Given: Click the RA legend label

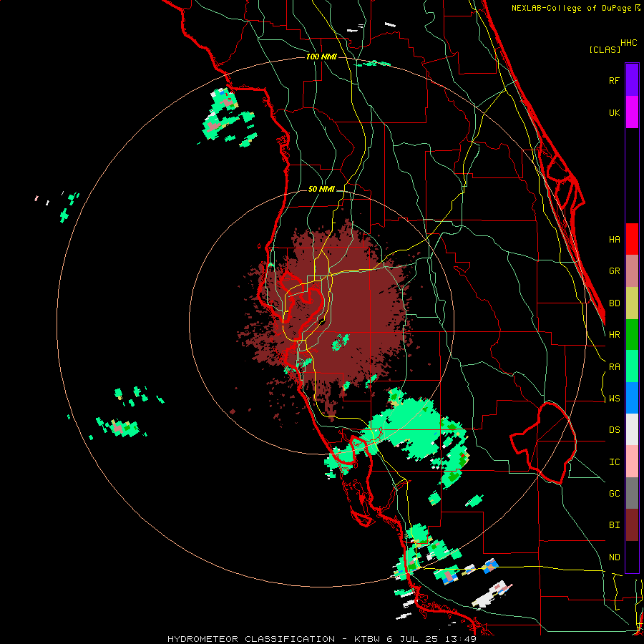Looking at the screenshot, I should pos(614,366).
